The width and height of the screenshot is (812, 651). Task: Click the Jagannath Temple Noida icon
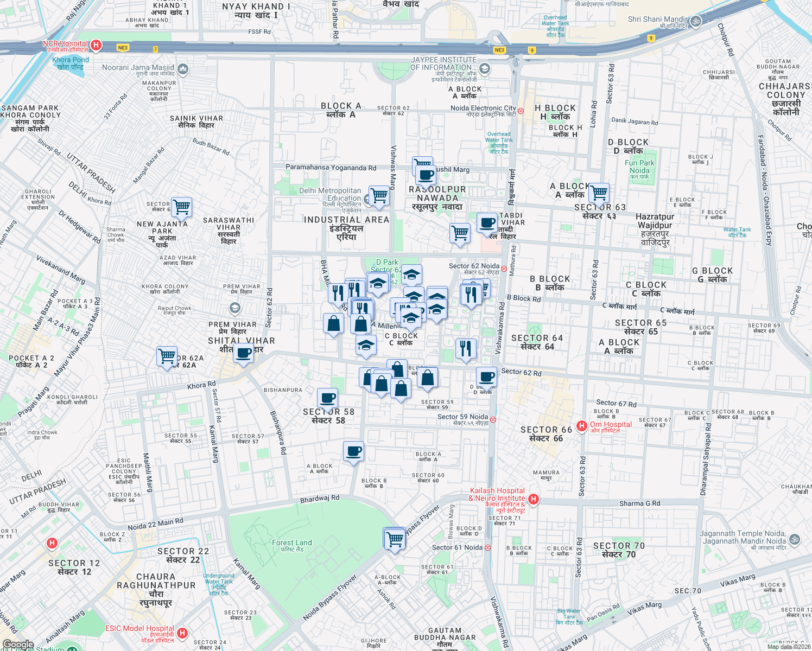point(794,540)
